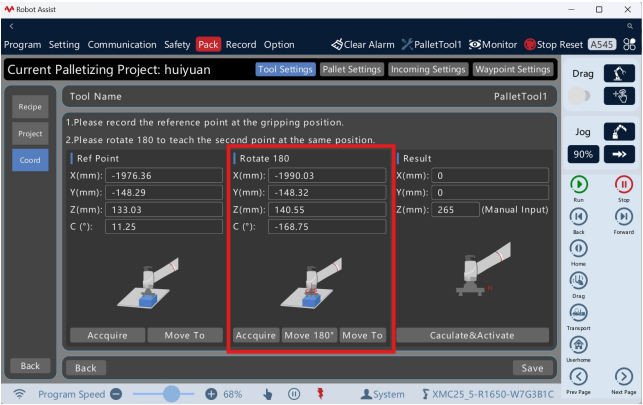The image size is (643, 405).
Task: Toggle the Drag mode switch
Action: click(x=579, y=96)
